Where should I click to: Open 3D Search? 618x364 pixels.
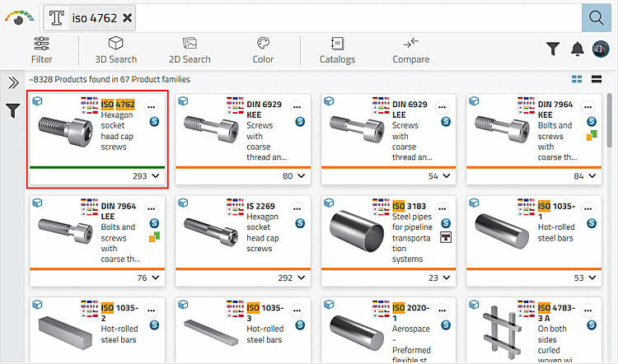pyautogui.click(x=115, y=49)
